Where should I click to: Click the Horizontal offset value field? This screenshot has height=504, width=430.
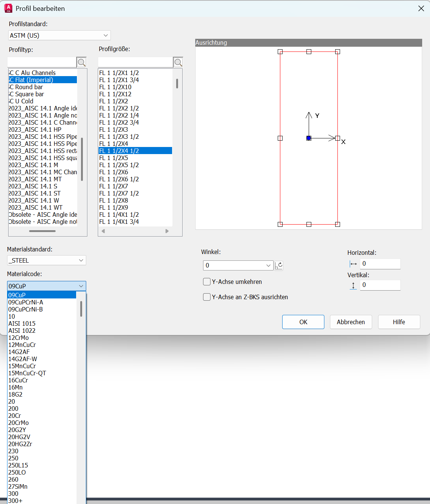[x=380, y=264]
